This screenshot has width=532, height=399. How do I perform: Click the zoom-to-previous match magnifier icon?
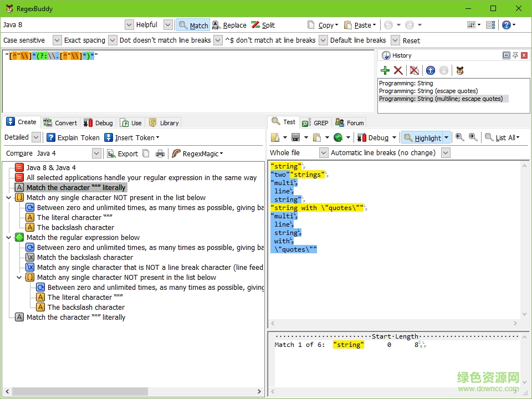pyautogui.click(x=459, y=137)
